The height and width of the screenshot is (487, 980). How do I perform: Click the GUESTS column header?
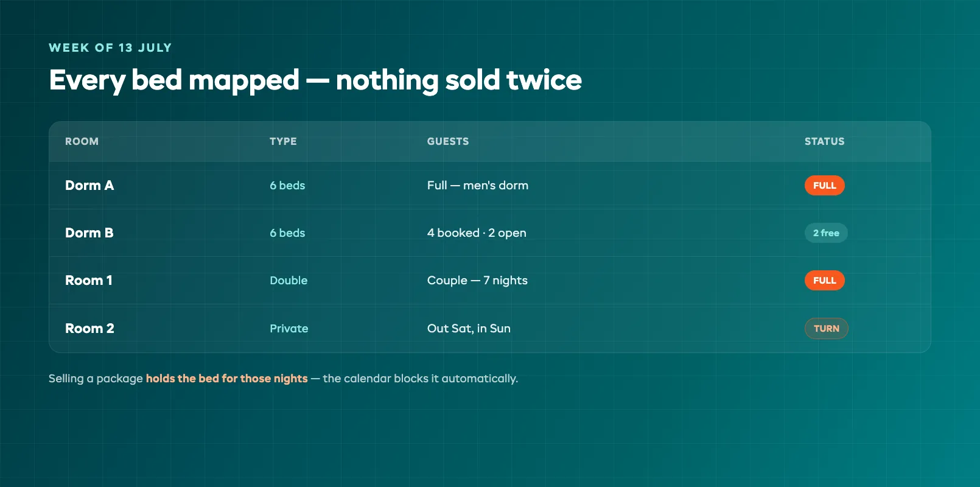pyautogui.click(x=448, y=141)
